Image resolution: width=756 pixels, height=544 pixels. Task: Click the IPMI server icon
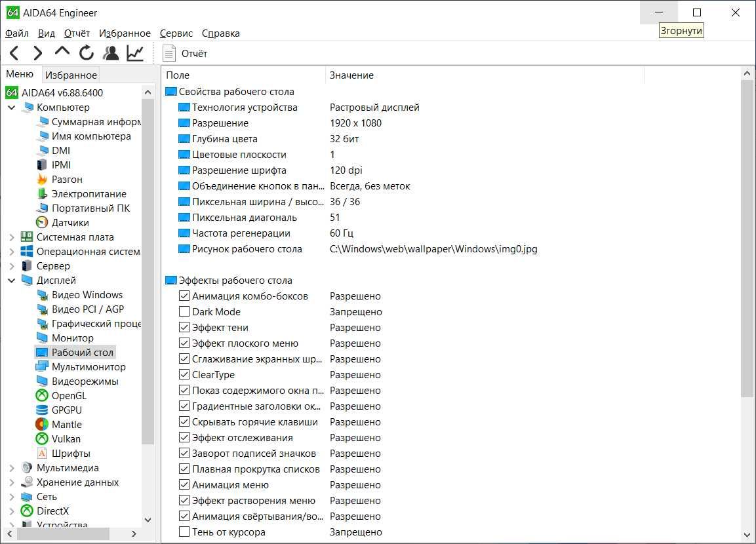point(43,165)
